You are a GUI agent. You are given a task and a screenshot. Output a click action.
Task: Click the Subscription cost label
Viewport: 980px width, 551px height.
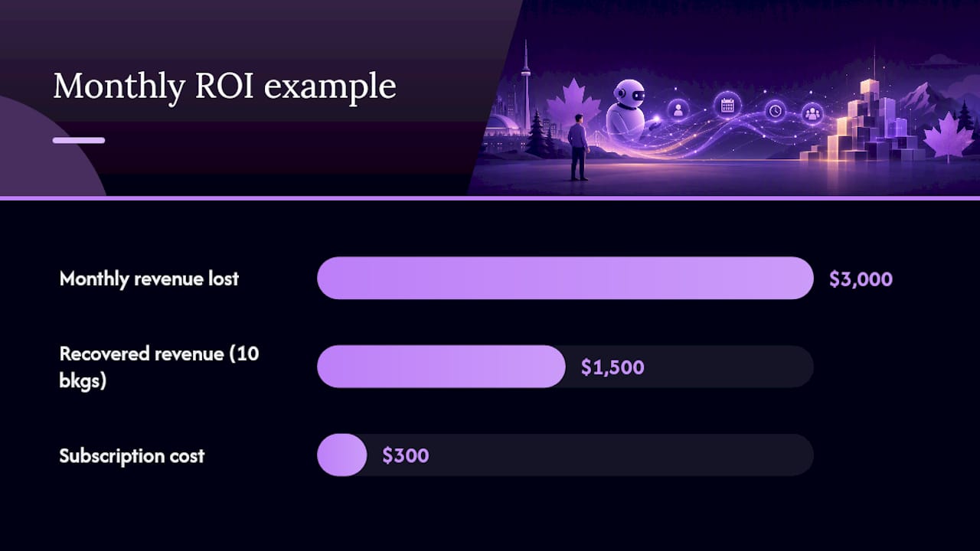(132, 455)
